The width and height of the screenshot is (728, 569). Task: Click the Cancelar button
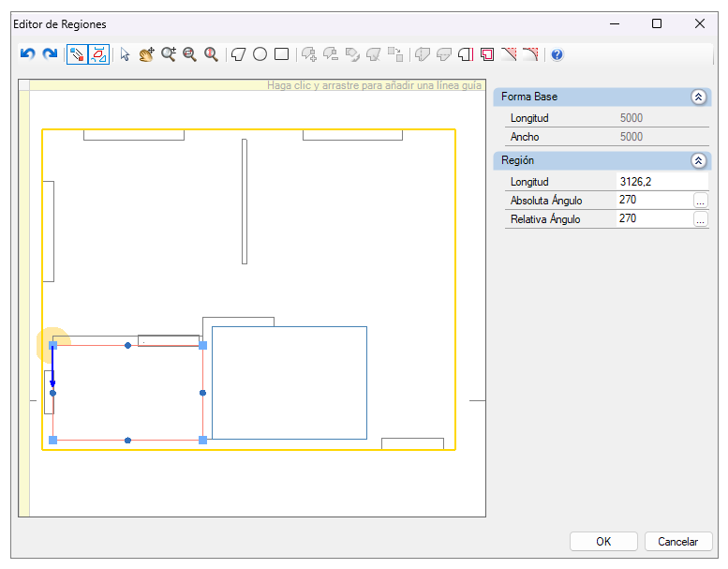(677, 542)
